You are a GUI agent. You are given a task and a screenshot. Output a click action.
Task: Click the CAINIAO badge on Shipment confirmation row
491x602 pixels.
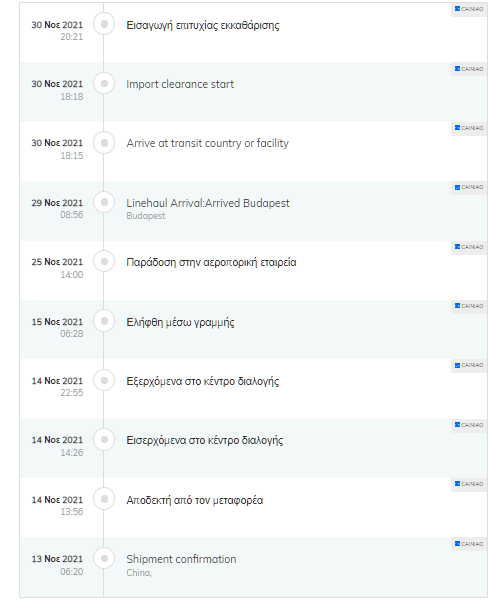[x=469, y=544]
